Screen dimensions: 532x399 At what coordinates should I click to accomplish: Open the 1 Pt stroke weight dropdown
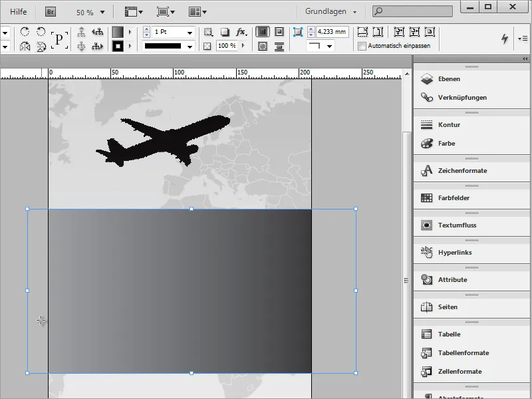[x=190, y=32]
